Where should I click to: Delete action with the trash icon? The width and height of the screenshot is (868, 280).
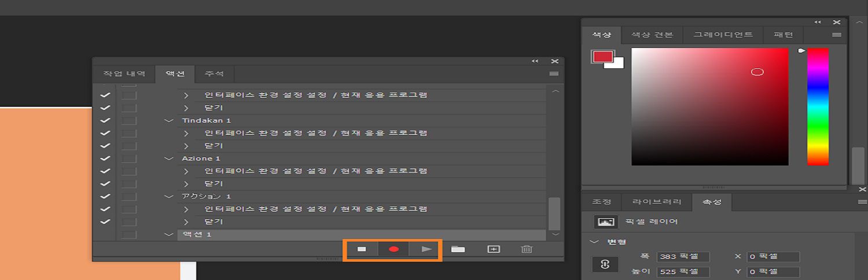point(527,249)
